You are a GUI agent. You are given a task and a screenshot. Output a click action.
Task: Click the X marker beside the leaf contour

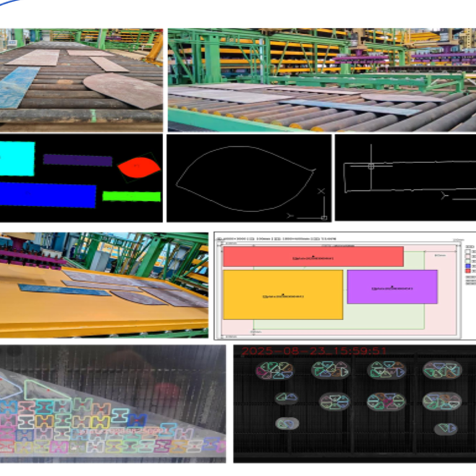click(321, 191)
